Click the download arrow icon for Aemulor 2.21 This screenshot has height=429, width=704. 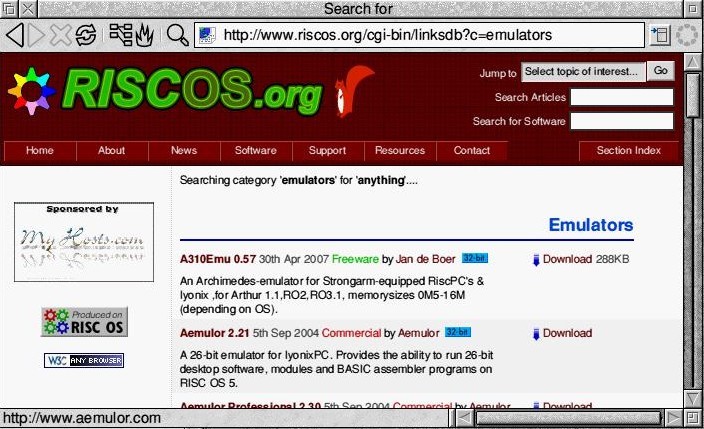[536, 334]
